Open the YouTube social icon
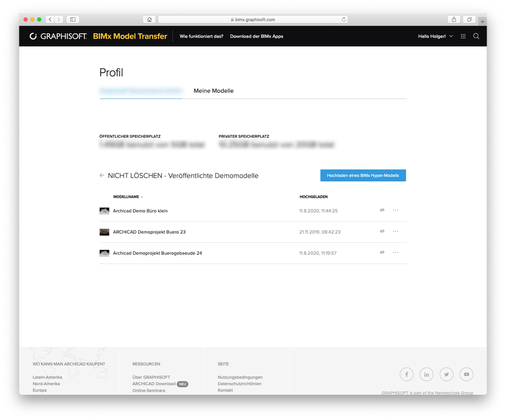The width and height of the screenshot is (506, 420). (466, 374)
